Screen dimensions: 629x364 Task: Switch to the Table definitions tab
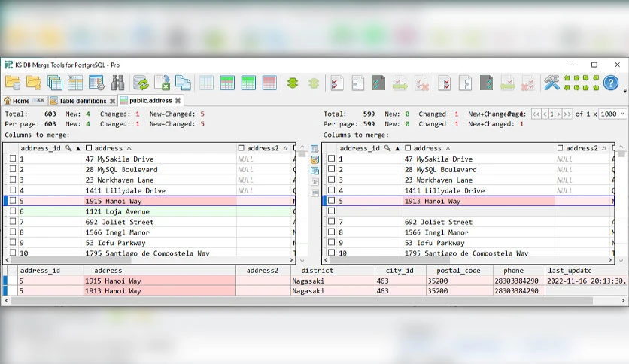(83, 101)
